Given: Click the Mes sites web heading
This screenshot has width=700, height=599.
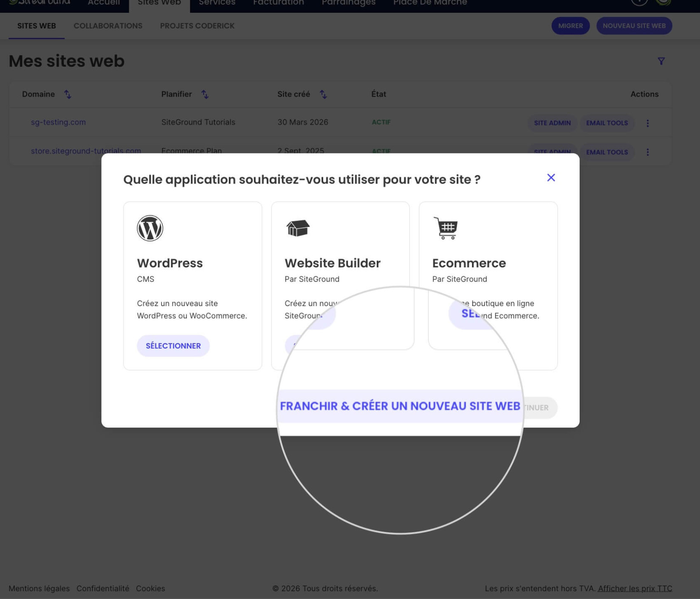Looking at the screenshot, I should click(x=67, y=61).
